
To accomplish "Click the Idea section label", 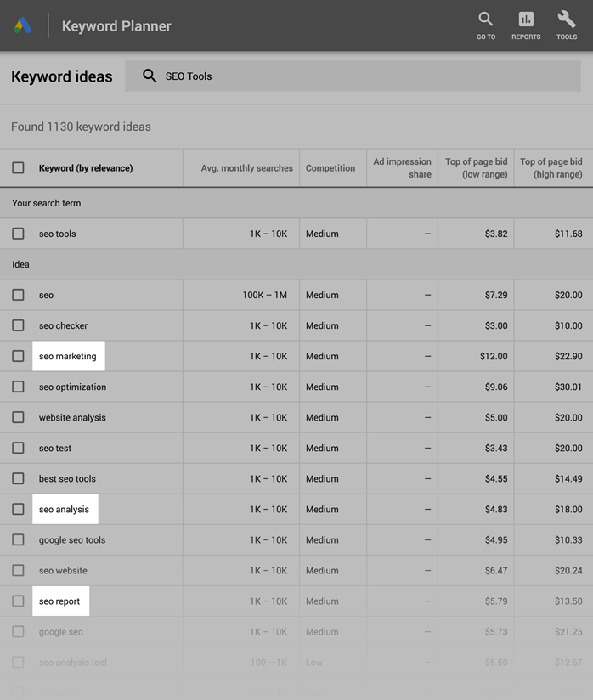I will pos(20,264).
